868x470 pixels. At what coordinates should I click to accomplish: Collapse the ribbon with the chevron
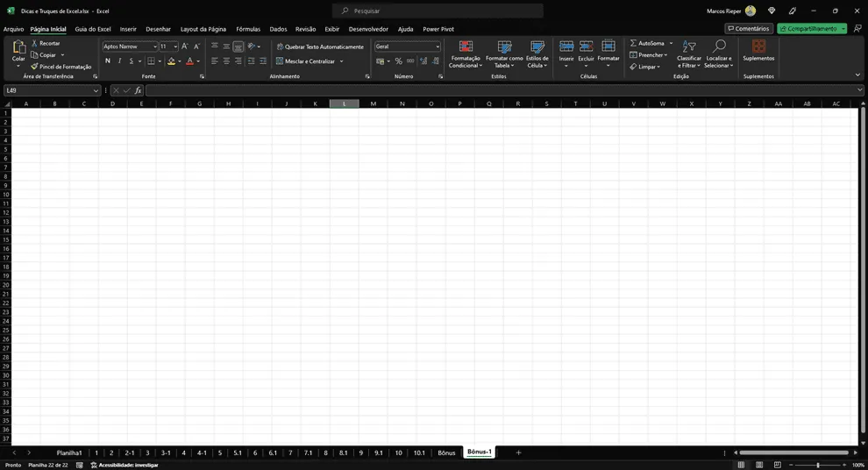coord(857,75)
